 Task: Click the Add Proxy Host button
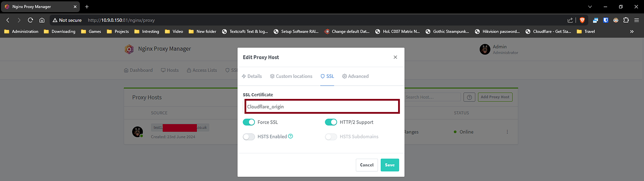pos(495,97)
